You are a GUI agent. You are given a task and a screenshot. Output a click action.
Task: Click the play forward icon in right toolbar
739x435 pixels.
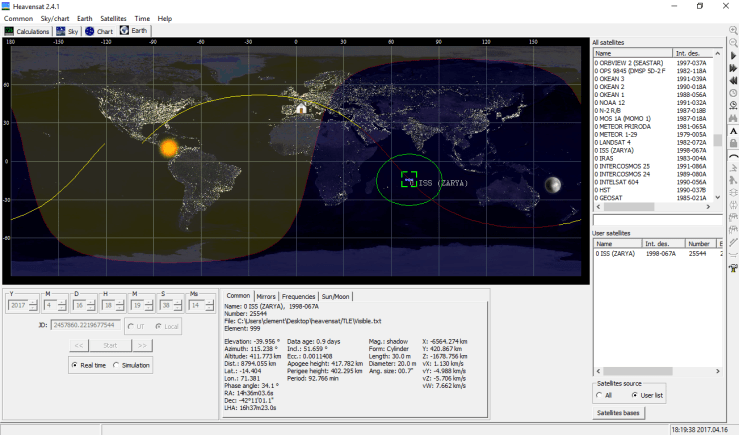click(733, 56)
